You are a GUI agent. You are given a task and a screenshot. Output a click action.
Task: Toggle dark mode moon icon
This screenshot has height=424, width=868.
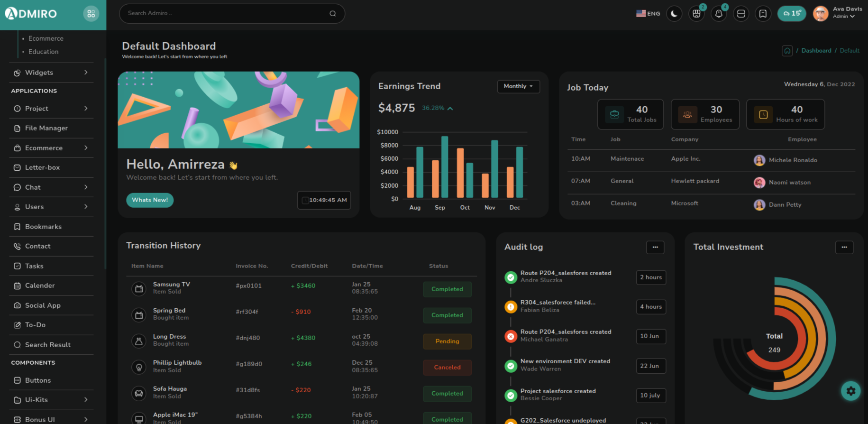point(674,14)
